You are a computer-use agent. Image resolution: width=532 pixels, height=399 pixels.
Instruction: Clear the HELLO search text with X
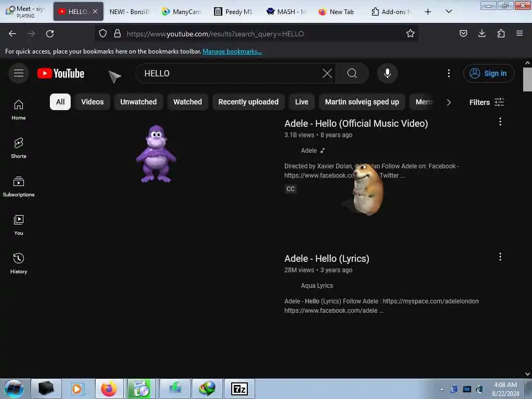[x=327, y=73]
